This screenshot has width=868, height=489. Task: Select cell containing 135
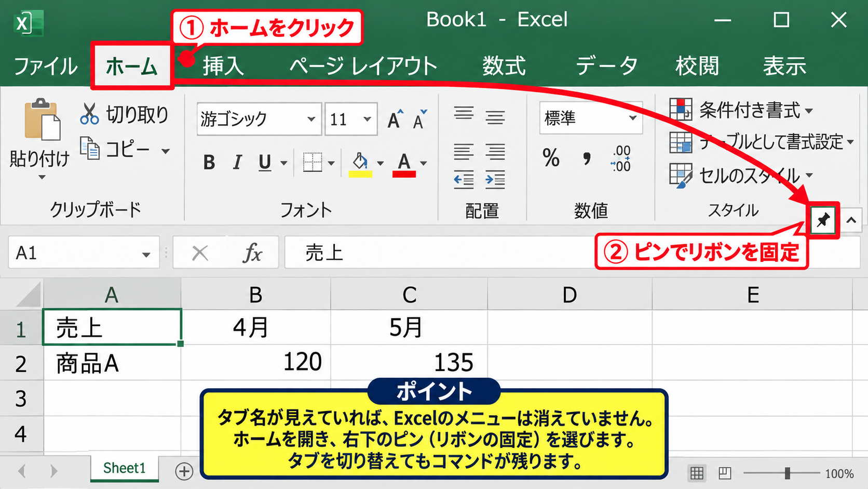click(409, 362)
